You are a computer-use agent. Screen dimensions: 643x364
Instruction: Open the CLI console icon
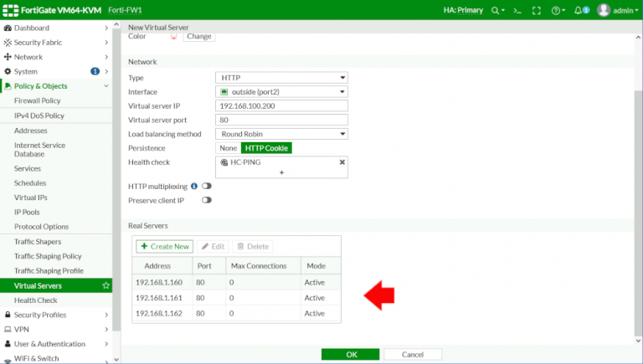point(517,11)
